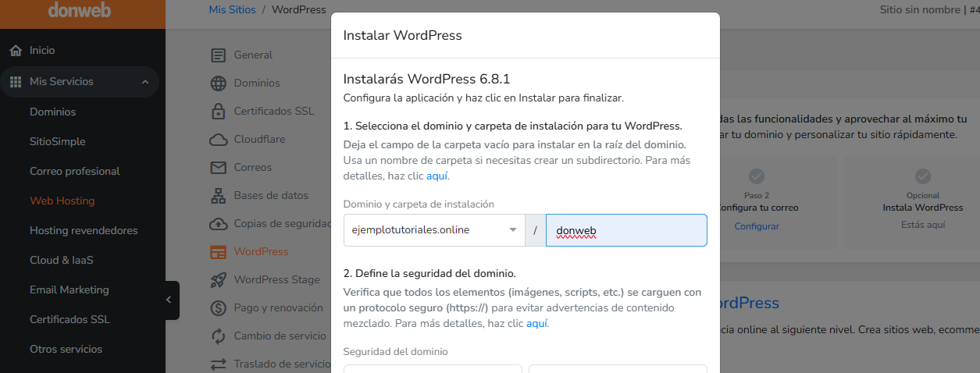The width and height of the screenshot is (980, 373).
Task: Collapse the Mis Servicios chevron
Action: tap(145, 82)
